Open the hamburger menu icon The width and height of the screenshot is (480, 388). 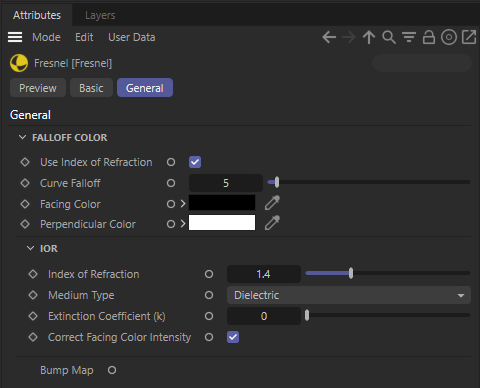coord(15,37)
